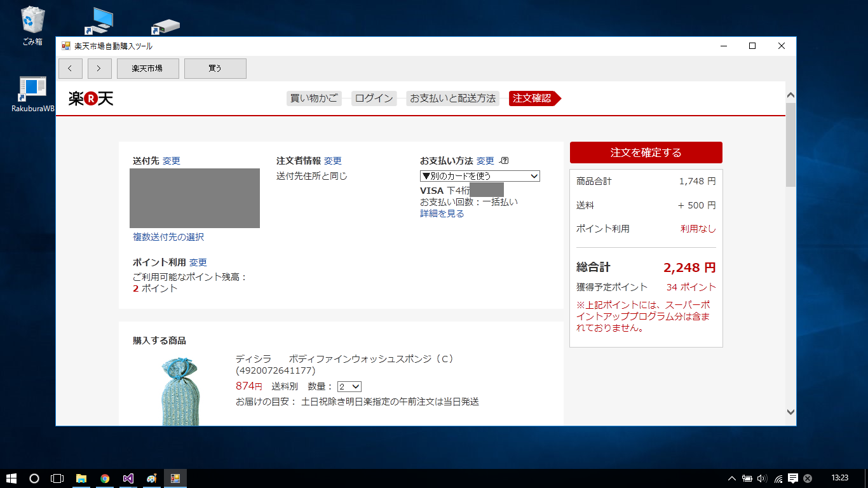Image resolution: width=868 pixels, height=488 pixels.
Task: Open the 数量 quantity dropdown
Action: tap(349, 386)
